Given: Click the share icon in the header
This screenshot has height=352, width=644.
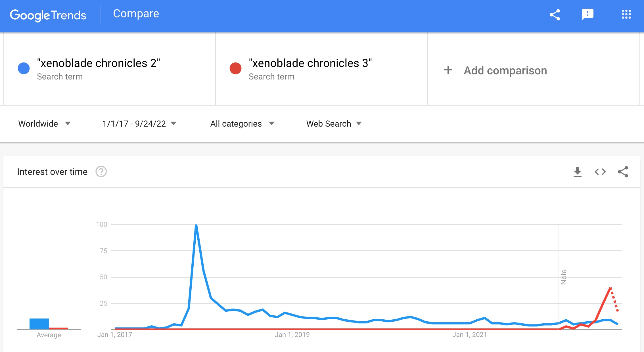Looking at the screenshot, I should point(555,15).
